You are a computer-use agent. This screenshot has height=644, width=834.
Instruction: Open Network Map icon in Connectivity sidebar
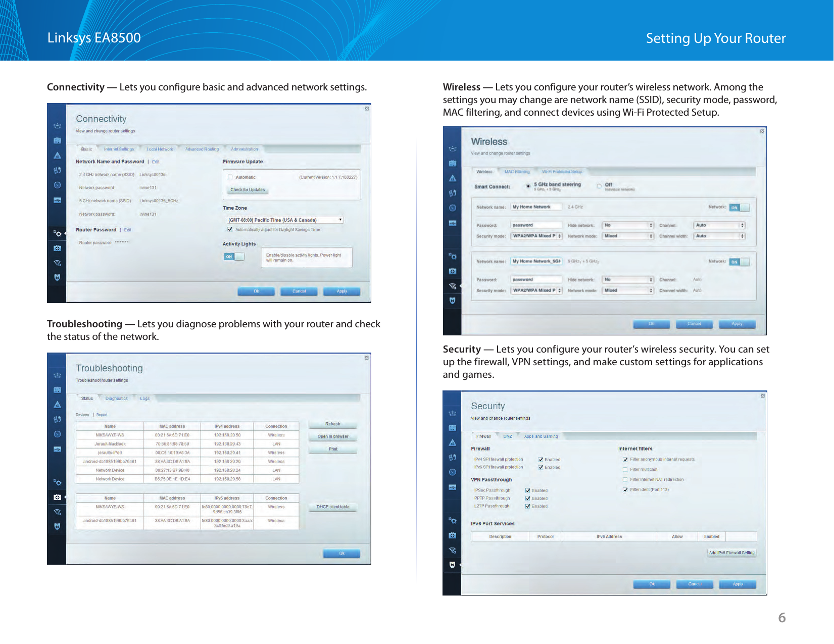point(58,126)
